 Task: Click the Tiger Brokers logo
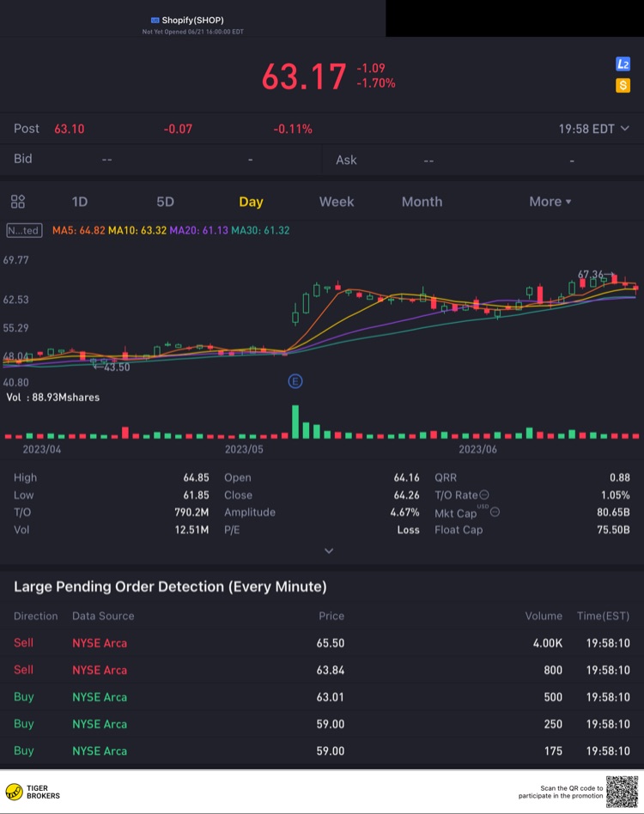[x=33, y=793]
